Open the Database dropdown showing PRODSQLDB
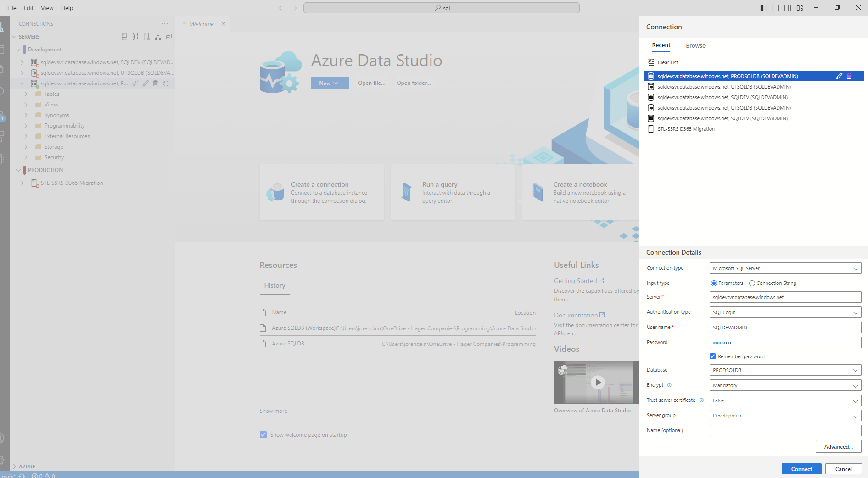The width and height of the screenshot is (868, 478). [785, 370]
